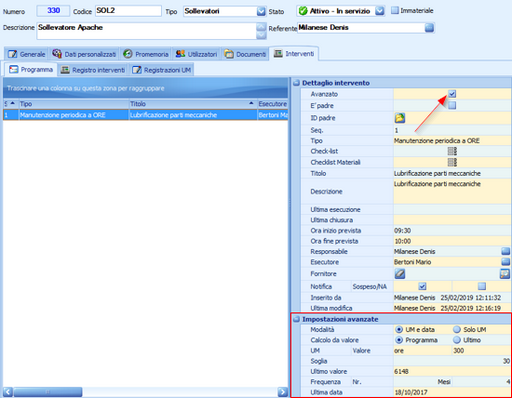Open the Referente lookup button
This screenshot has width=512, height=398.
pos(429,28)
